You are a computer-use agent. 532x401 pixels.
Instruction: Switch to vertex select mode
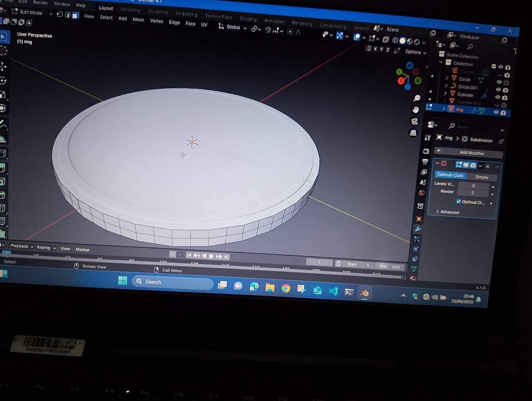click(x=60, y=14)
